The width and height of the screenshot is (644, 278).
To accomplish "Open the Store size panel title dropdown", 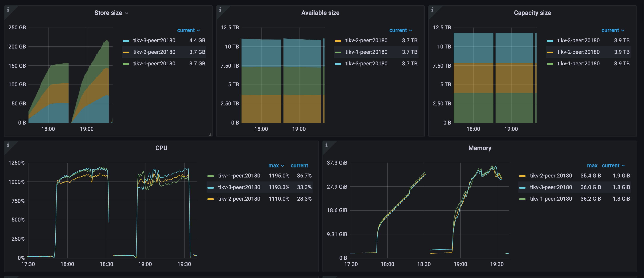I will pyautogui.click(x=111, y=13).
